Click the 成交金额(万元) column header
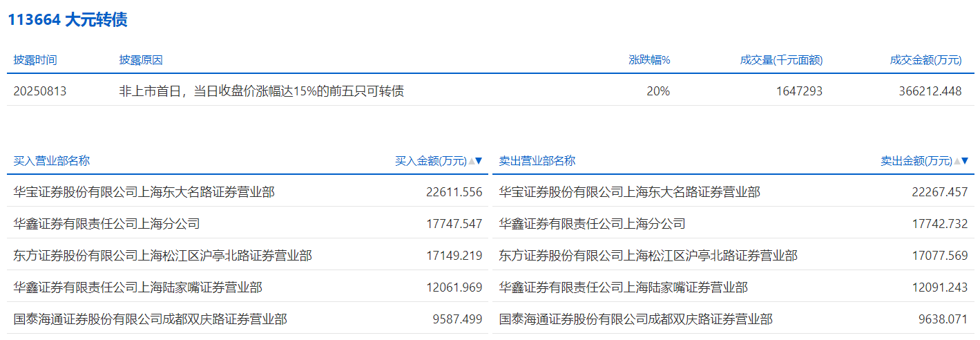This screenshot has width=980, height=340. click(x=925, y=60)
